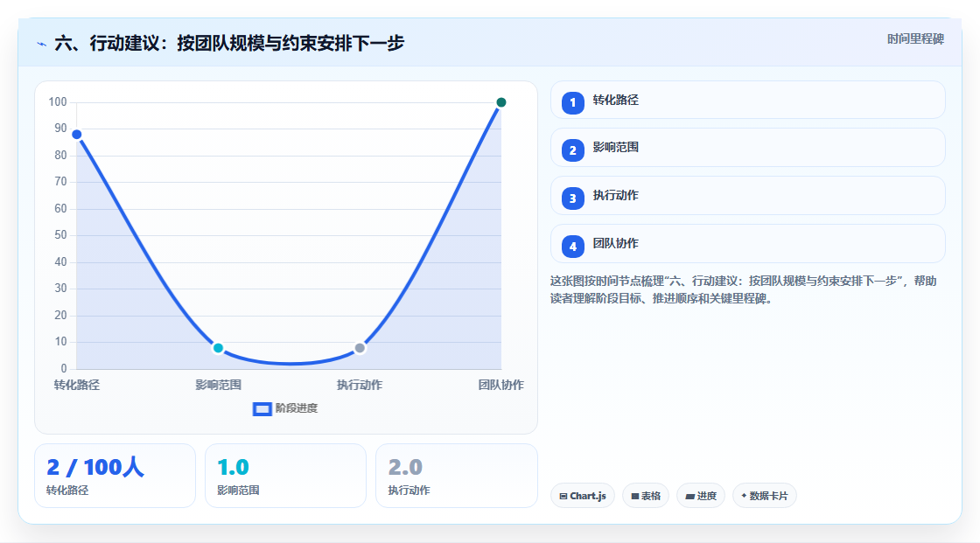
Task: Open the 转化路径 step card
Action: click(x=747, y=100)
